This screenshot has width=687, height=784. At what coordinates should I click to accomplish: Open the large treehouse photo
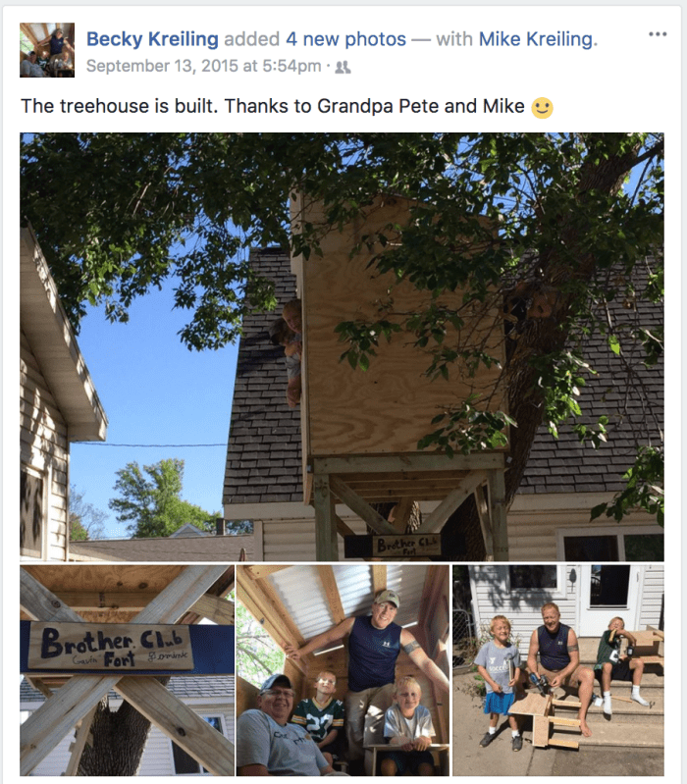342,346
